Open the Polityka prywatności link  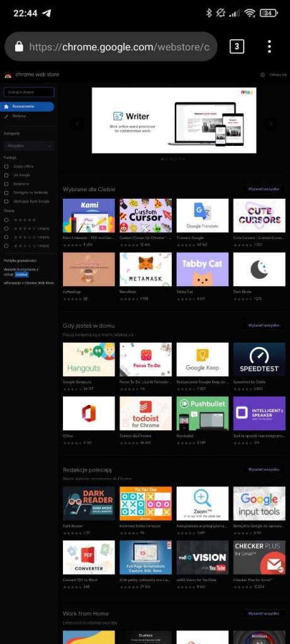(20, 260)
